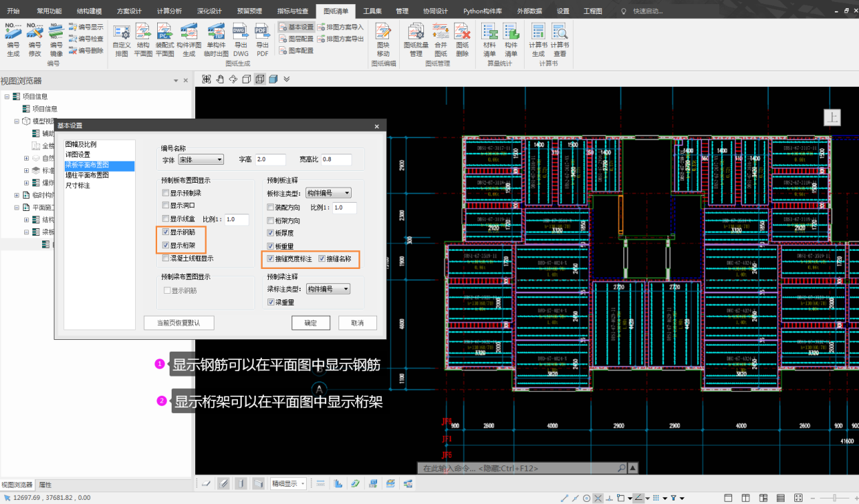This screenshot has height=504, width=859.
Task: Enable the 显示洞口 checkbox
Action: click(x=165, y=205)
